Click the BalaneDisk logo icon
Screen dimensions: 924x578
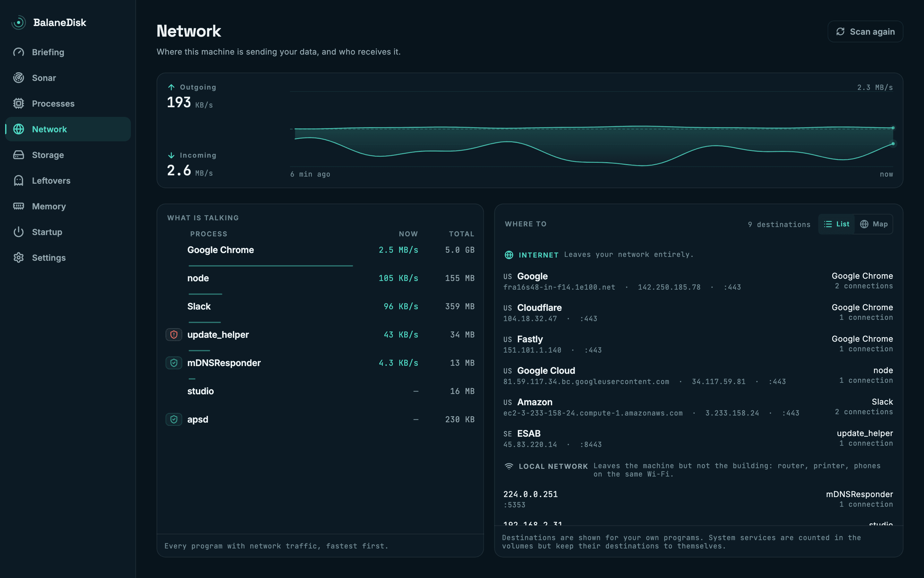tap(18, 22)
